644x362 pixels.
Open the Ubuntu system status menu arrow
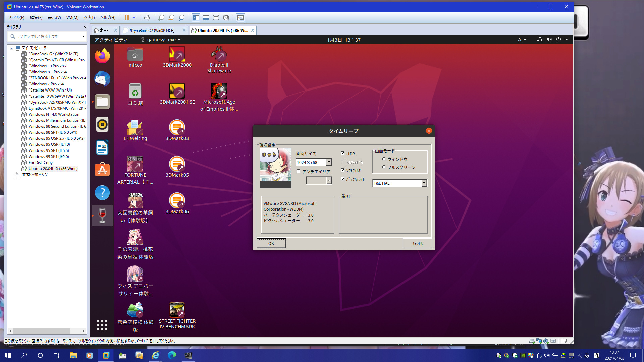point(567,40)
